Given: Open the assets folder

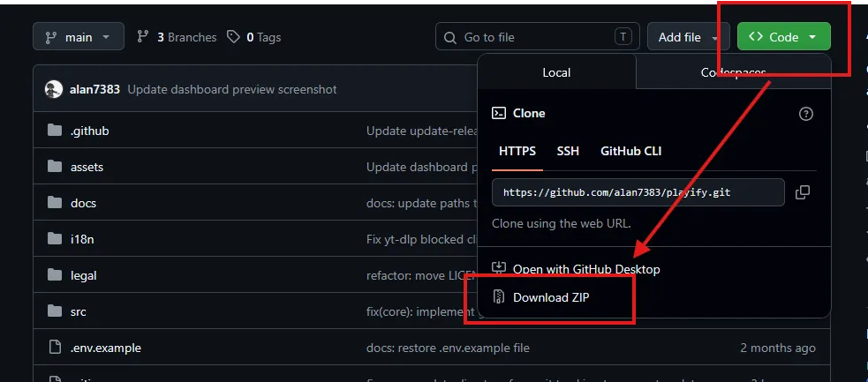Looking at the screenshot, I should (87, 167).
